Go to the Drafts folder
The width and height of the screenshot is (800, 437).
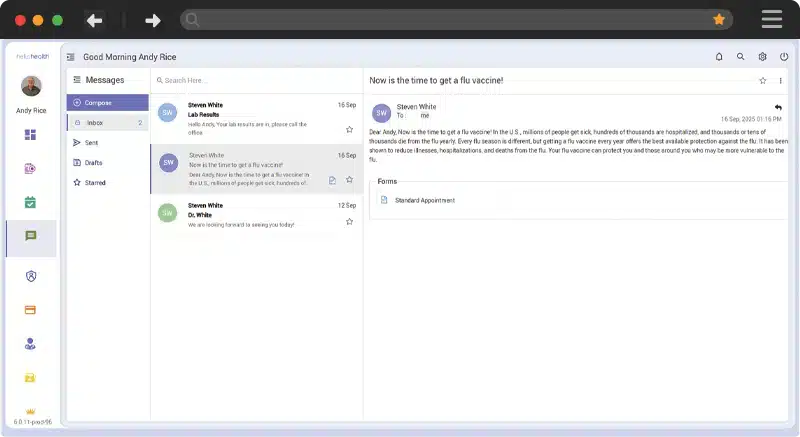(93, 163)
